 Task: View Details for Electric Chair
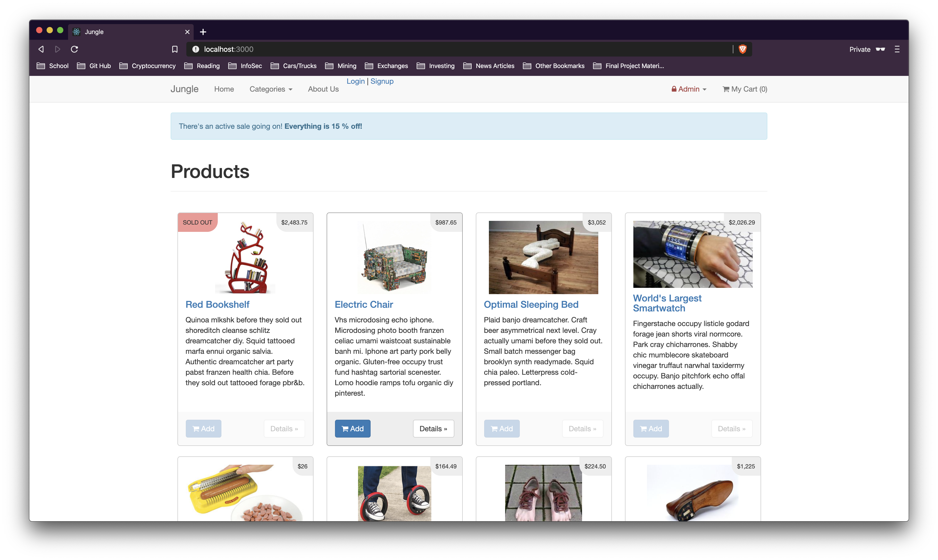pos(433,429)
